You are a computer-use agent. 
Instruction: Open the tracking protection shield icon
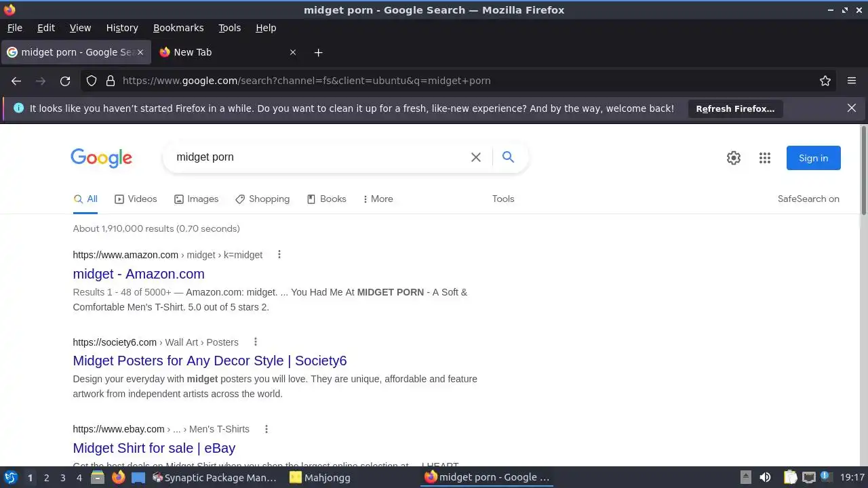[92, 81]
